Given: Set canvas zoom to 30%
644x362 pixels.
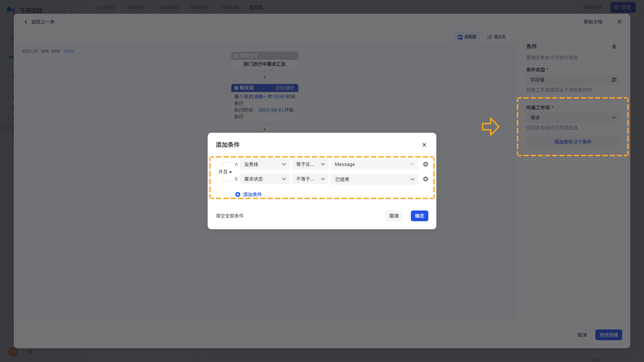Looking at the screenshot, I should (x=45, y=51).
